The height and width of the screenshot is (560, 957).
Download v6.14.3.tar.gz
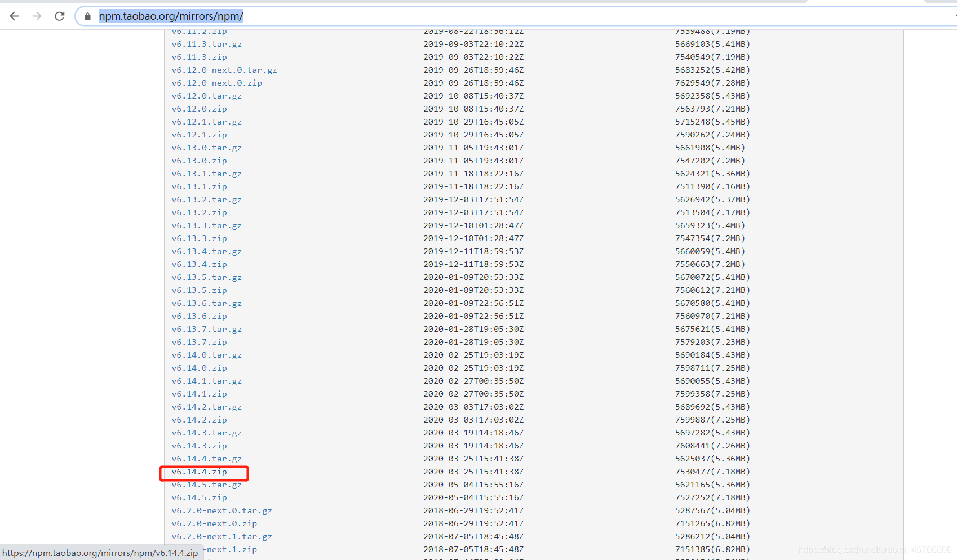pyautogui.click(x=207, y=433)
